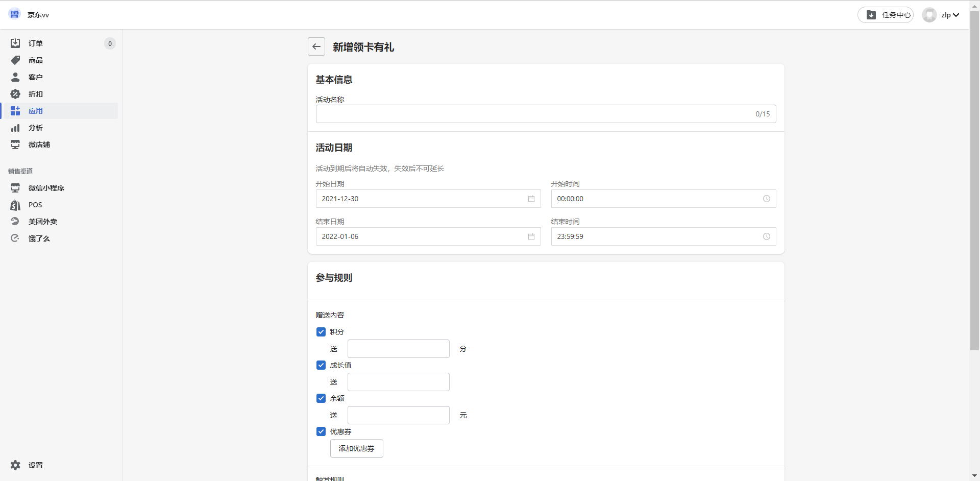
Task: Click the 参与规则 heading
Action: coord(334,278)
